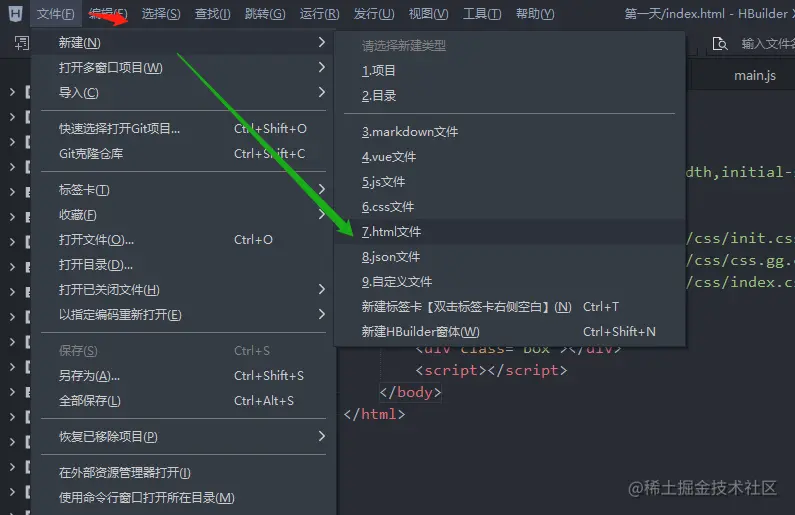Open the 运行(R) menu
The height and width of the screenshot is (515, 795).
[319, 14]
